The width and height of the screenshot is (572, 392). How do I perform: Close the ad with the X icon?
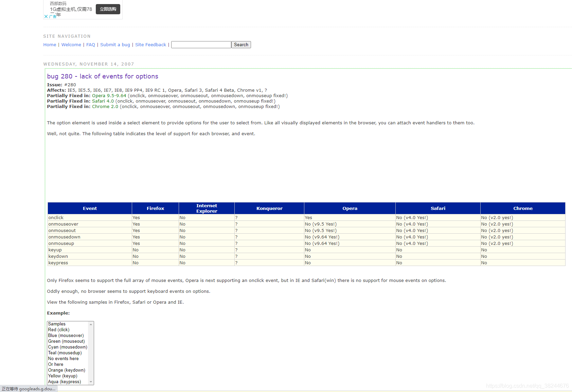coord(46,16)
